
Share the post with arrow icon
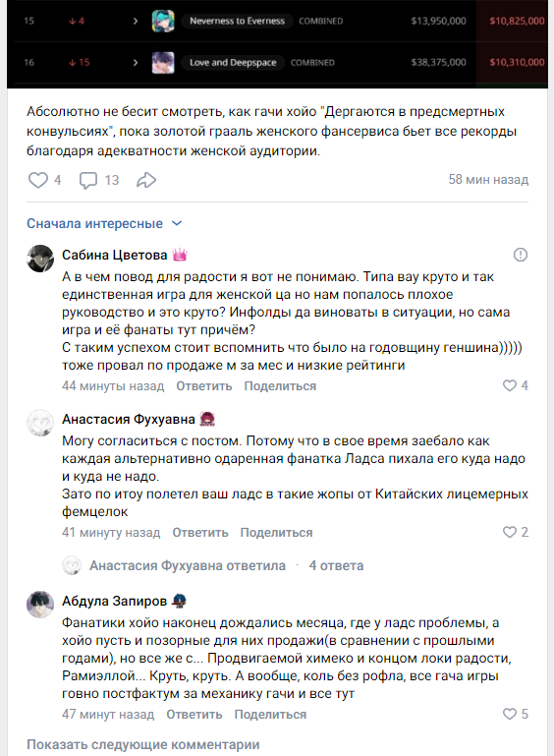146,180
